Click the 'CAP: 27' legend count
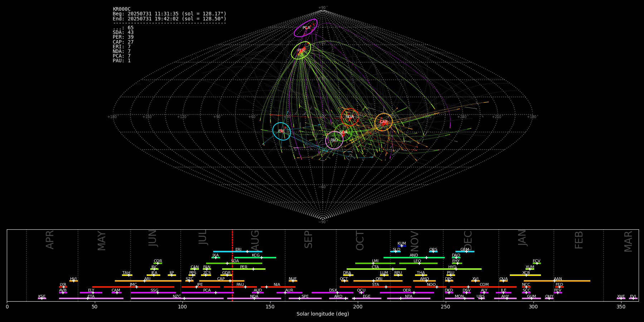 coord(123,42)
